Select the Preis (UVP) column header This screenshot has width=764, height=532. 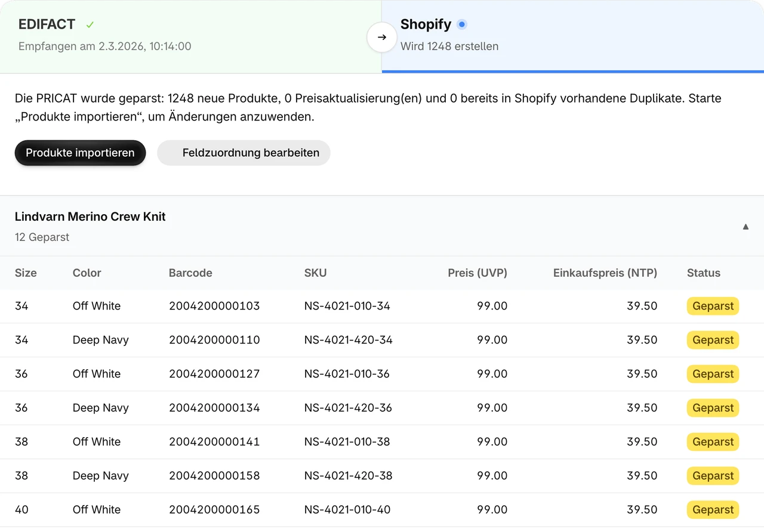coord(478,273)
